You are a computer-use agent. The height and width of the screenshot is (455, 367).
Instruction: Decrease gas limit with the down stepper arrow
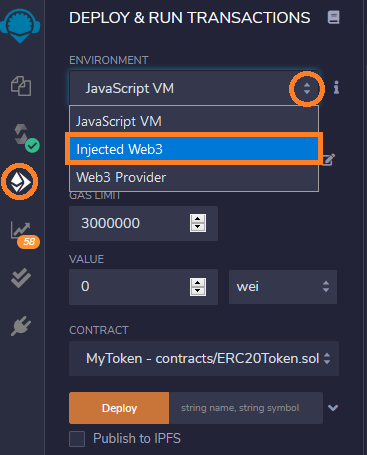pyautogui.click(x=198, y=227)
